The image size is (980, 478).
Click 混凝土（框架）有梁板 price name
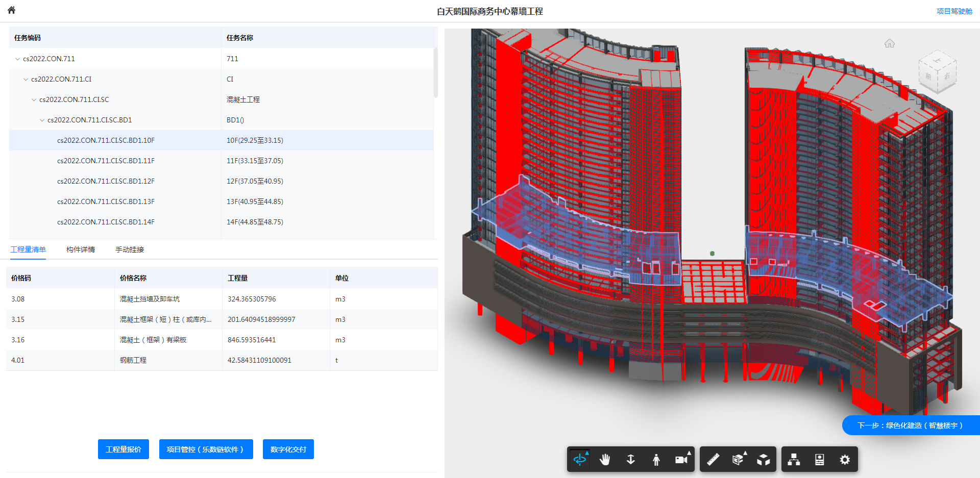pyautogui.click(x=153, y=340)
